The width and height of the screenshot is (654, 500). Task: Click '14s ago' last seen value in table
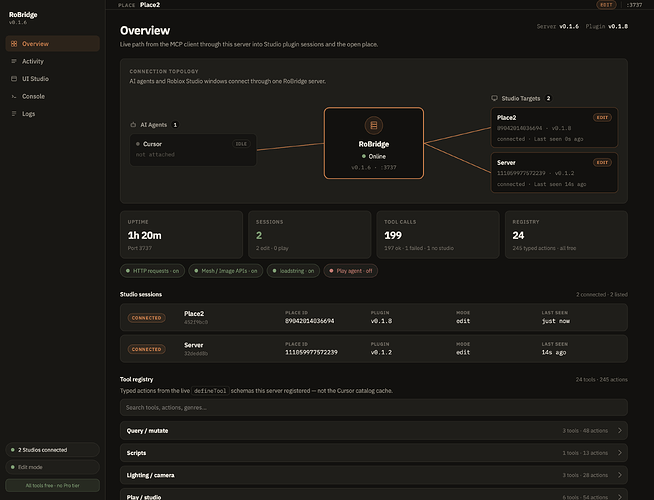tap(554, 352)
